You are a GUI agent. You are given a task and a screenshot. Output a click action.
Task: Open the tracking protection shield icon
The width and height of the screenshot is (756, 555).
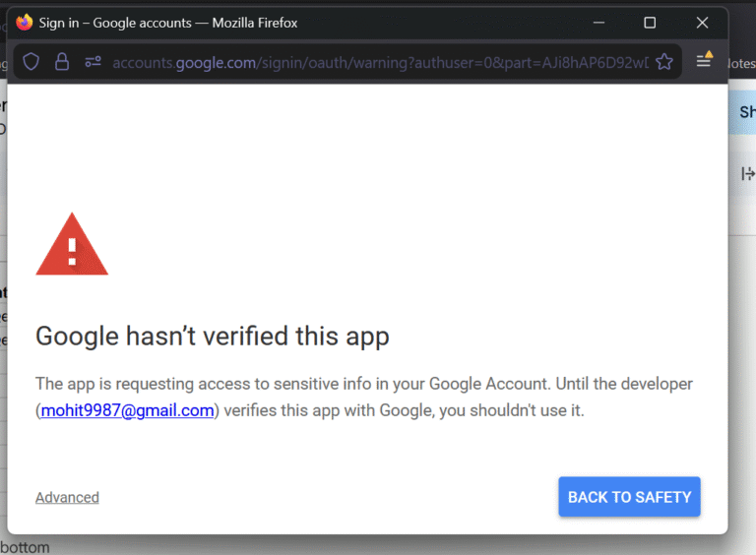pos(31,62)
